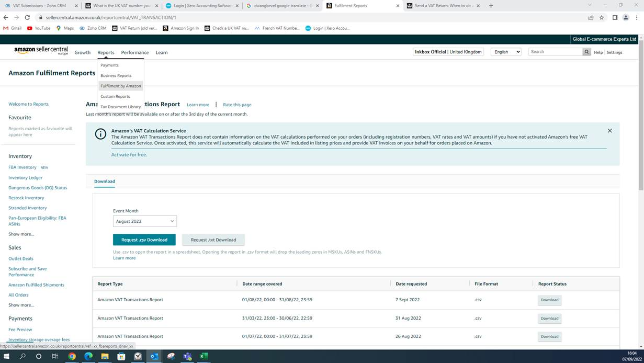Click the search magnifier button in Seller Central

coord(586,52)
